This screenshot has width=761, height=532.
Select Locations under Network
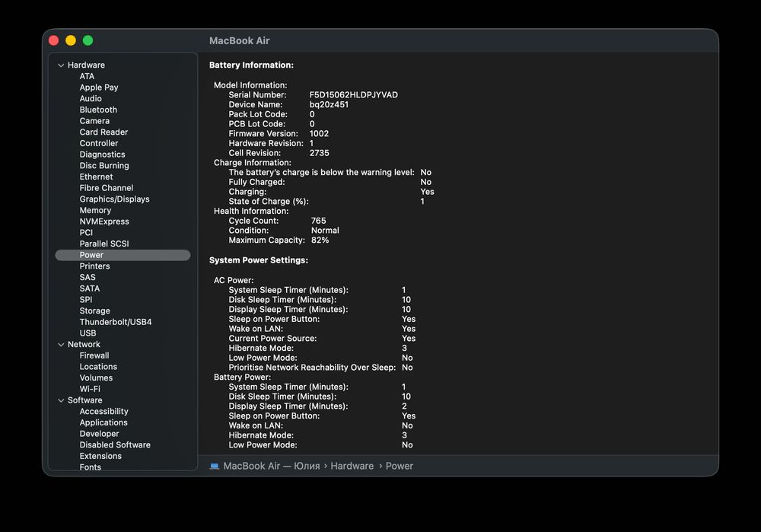tap(98, 367)
